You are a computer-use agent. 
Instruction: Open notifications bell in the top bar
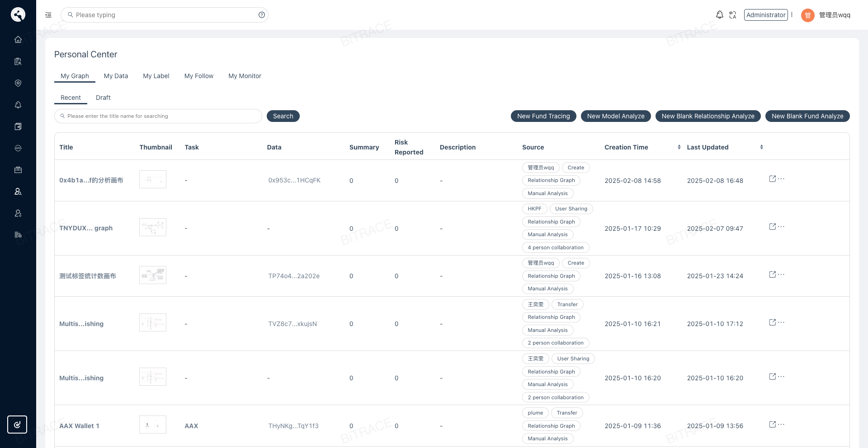click(x=720, y=15)
